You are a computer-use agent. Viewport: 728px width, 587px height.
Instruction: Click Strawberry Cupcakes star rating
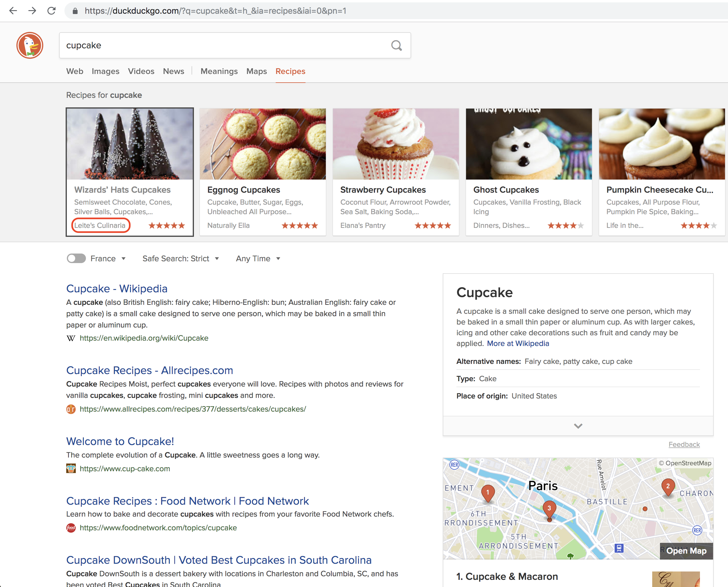pyautogui.click(x=433, y=225)
